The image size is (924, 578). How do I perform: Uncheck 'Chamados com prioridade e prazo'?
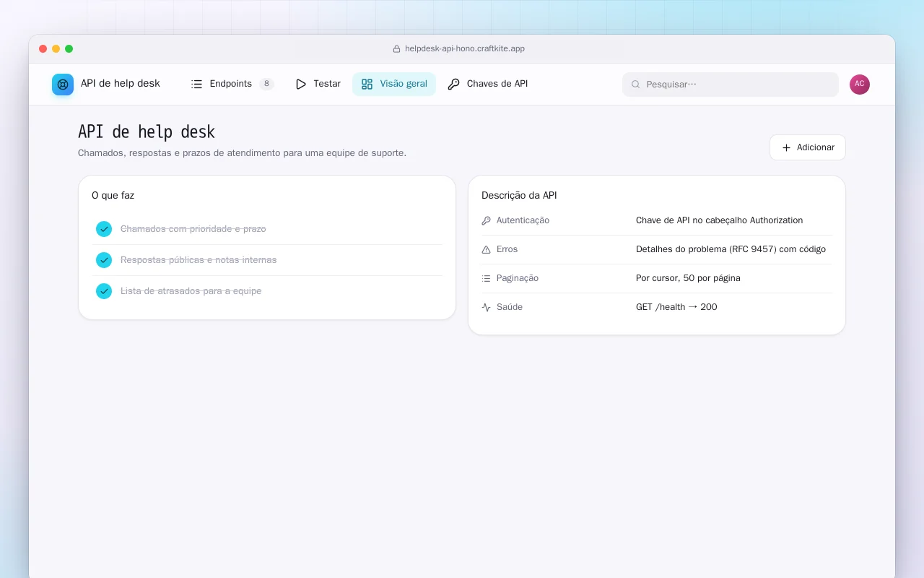(104, 229)
